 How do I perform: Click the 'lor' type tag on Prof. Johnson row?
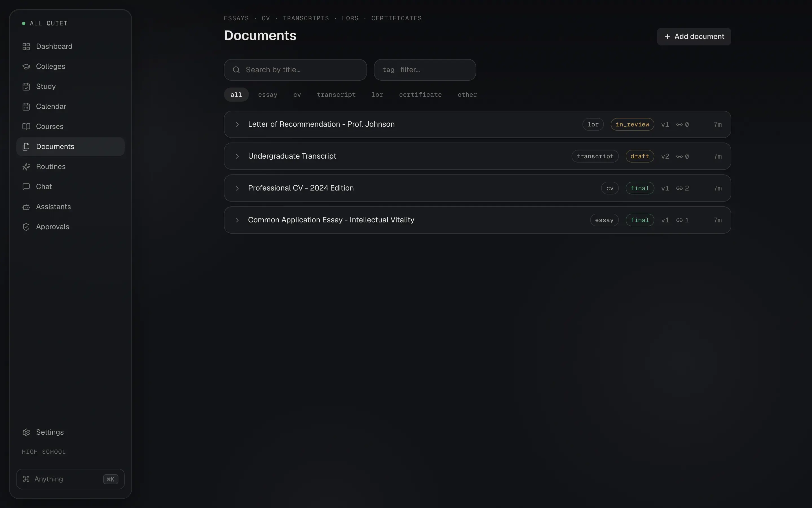point(593,124)
